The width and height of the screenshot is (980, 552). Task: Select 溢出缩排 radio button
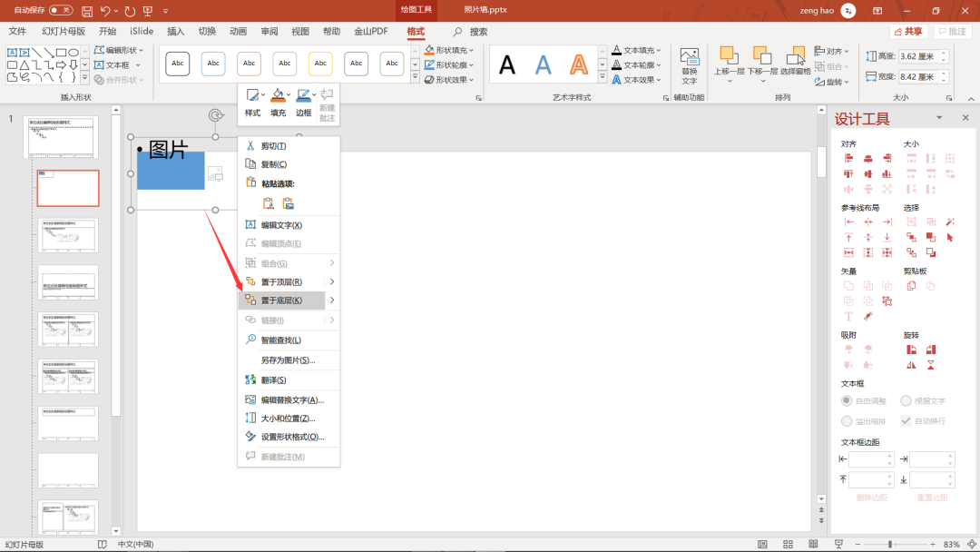point(847,420)
